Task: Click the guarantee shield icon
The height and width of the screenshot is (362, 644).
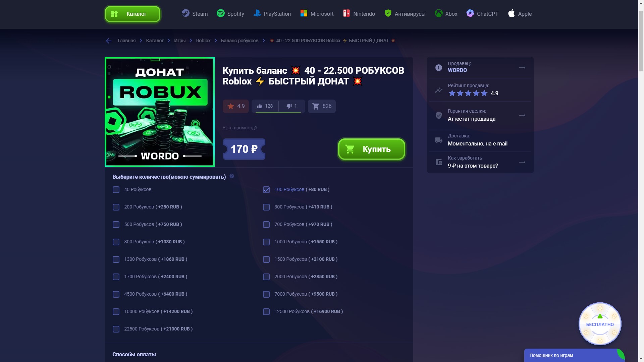Action: [438, 115]
